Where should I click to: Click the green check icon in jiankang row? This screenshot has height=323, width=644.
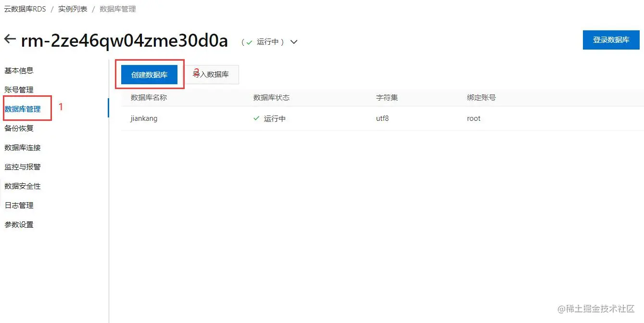pyautogui.click(x=256, y=118)
